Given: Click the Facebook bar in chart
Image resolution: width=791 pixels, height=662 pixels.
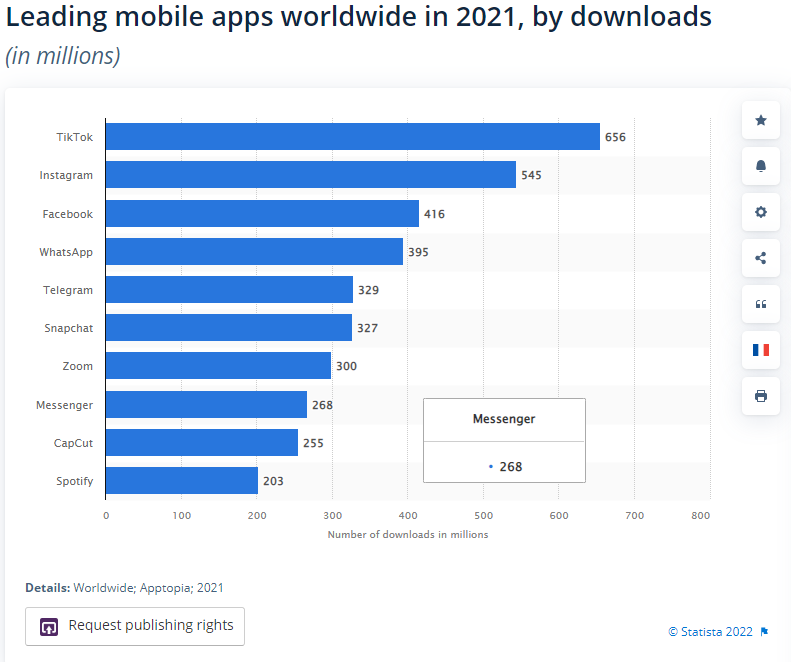Looking at the screenshot, I should (262, 213).
